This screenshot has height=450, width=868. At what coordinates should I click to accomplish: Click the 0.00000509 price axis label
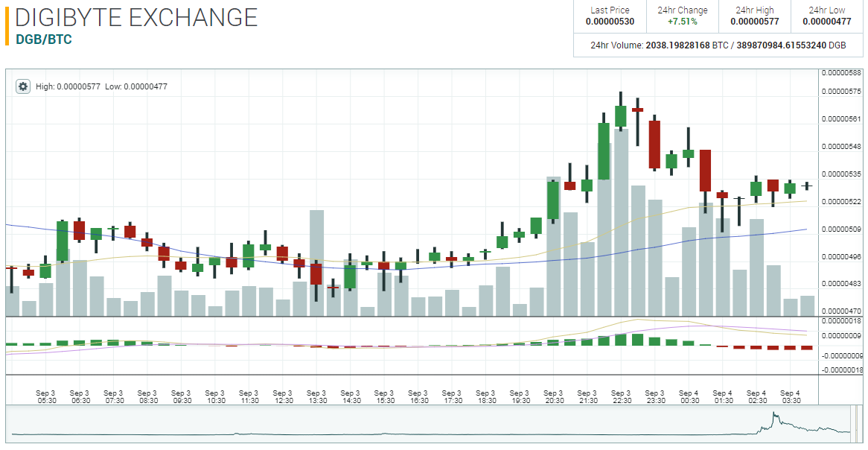tap(841, 229)
